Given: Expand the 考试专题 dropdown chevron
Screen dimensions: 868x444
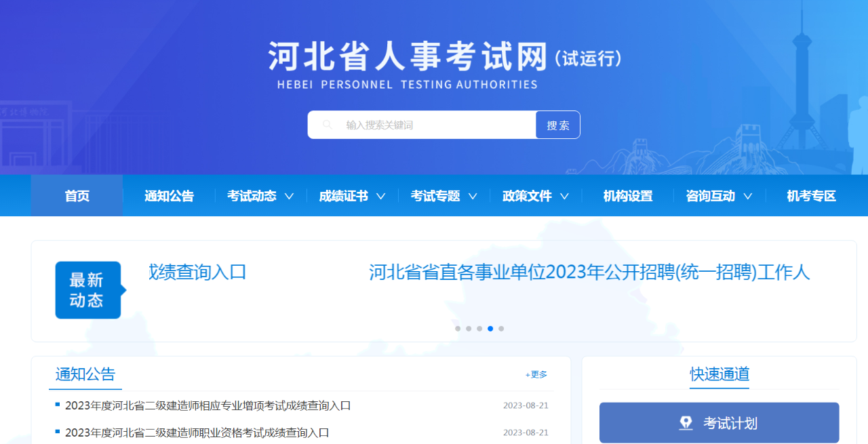Looking at the screenshot, I should (x=473, y=197).
